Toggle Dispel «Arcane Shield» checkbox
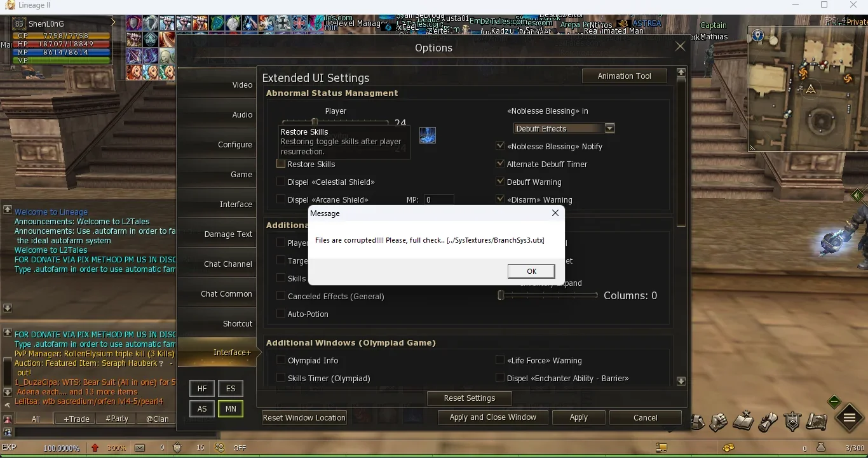Image resolution: width=868 pixels, height=458 pixels. [x=281, y=199]
